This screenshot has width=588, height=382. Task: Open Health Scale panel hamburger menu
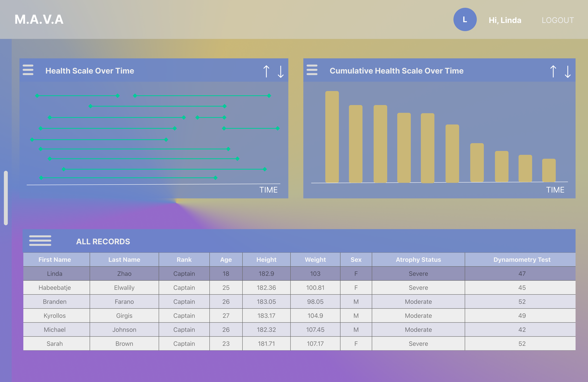pos(28,70)
